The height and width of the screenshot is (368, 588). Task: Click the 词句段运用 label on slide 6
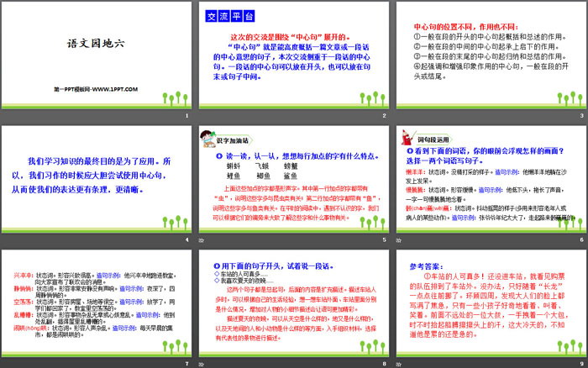point(433,139)
